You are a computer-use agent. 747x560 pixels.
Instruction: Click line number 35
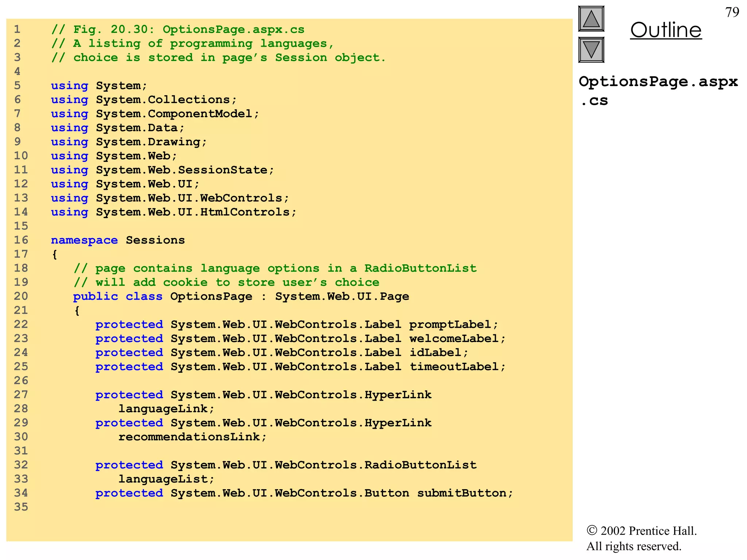[21, 507]
